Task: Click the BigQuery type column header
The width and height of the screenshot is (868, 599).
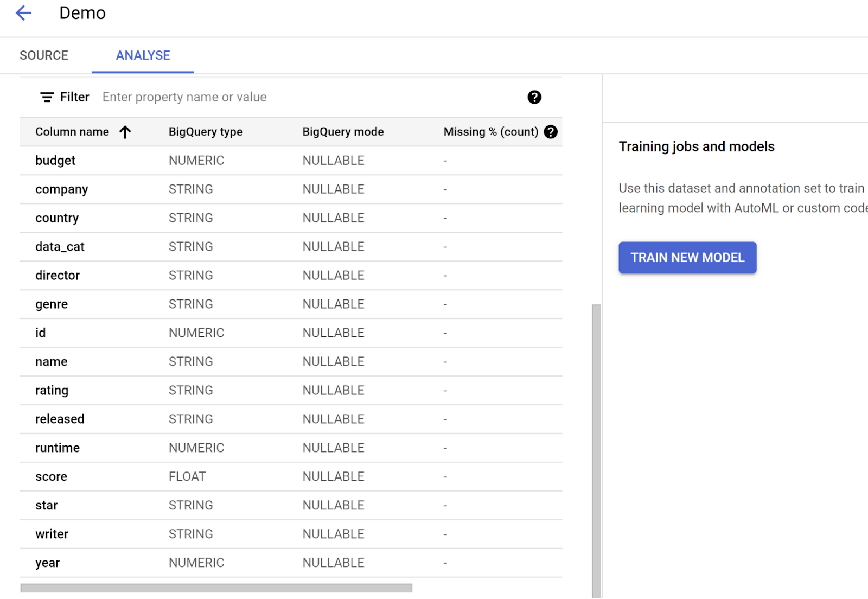Action: point(205,131)
